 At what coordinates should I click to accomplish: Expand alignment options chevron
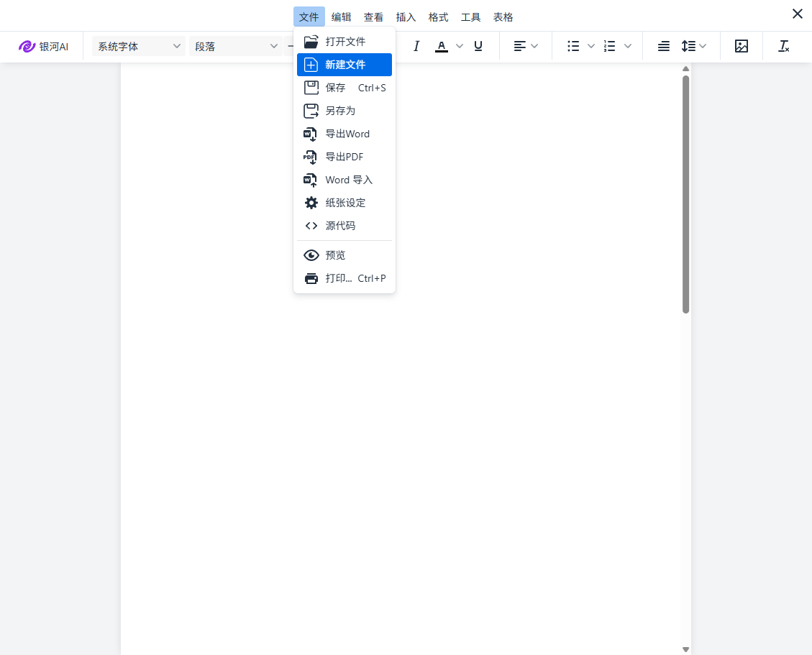click(534, 47)
